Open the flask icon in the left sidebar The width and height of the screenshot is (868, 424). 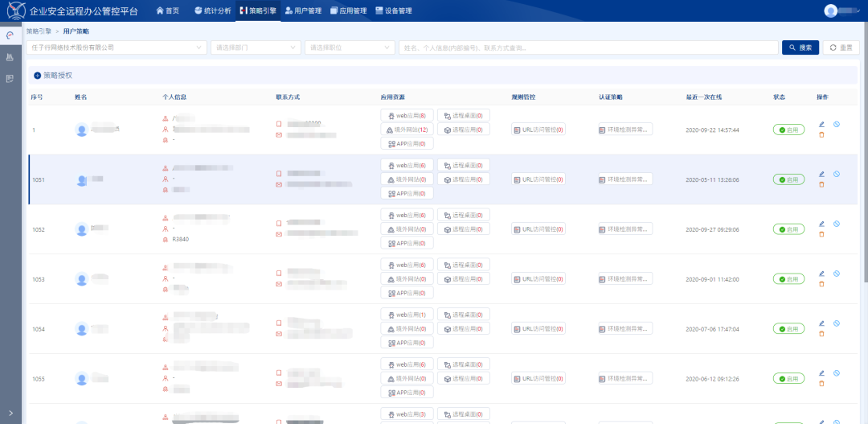tap(10, 57)
